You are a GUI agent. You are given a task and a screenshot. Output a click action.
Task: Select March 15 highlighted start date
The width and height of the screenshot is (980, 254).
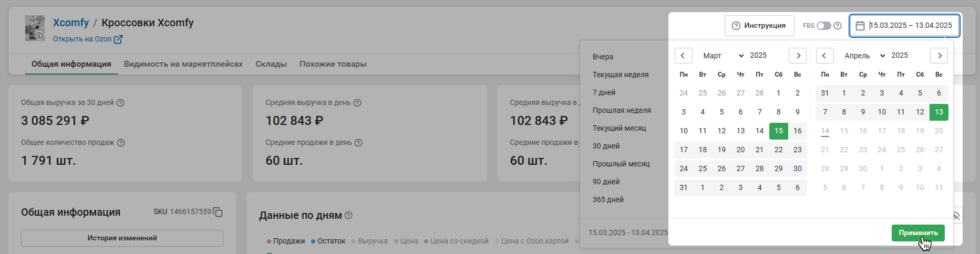[779, 131]
